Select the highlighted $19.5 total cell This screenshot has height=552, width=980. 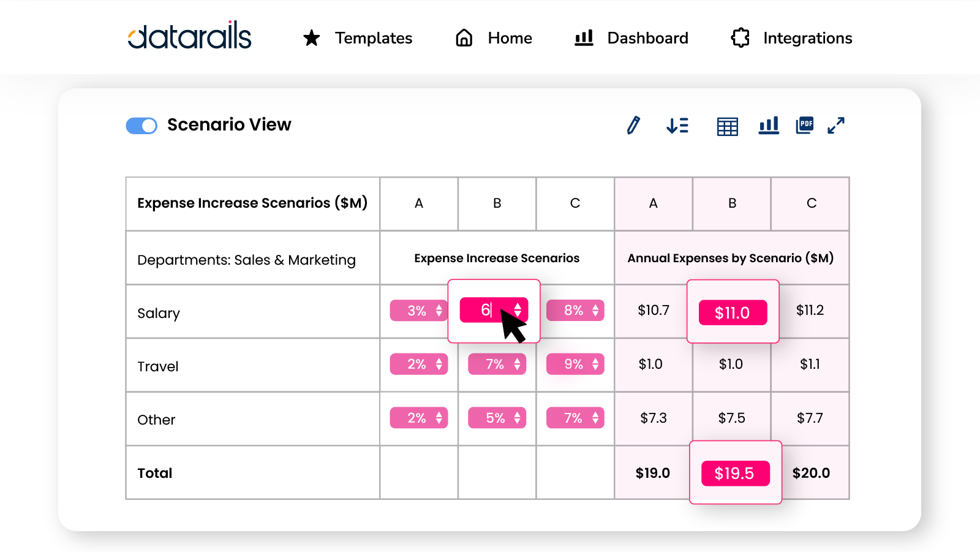coord(735,473)
